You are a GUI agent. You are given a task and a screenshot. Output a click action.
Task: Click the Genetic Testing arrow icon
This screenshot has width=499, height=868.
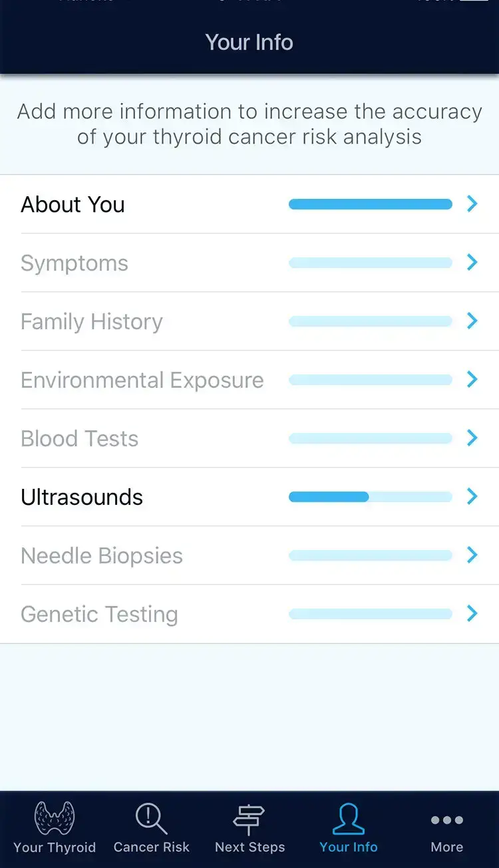pyautogui.click(x=472, y=614)
